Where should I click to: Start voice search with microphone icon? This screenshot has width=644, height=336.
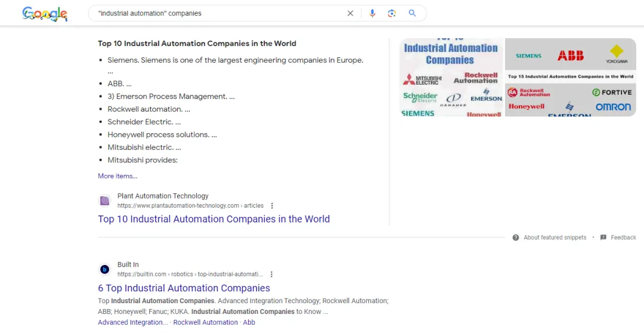(372, 13)
